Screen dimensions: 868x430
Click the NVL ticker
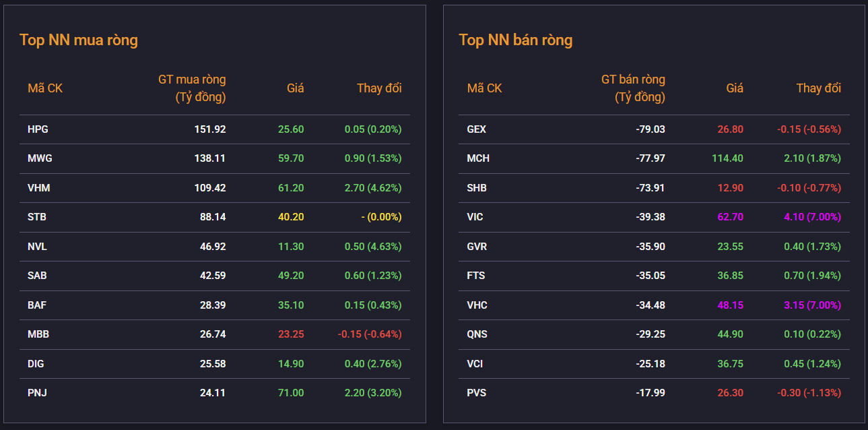(x=38, y=247)
